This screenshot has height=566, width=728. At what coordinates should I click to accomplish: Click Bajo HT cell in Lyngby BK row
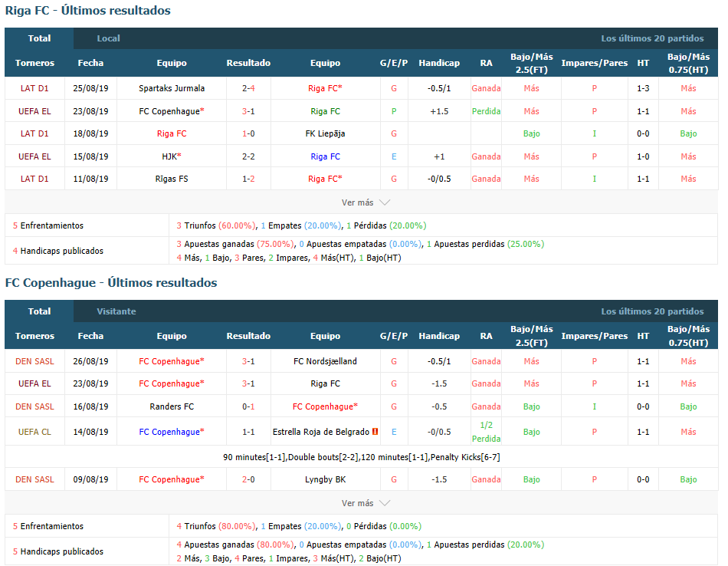point(689,479)
